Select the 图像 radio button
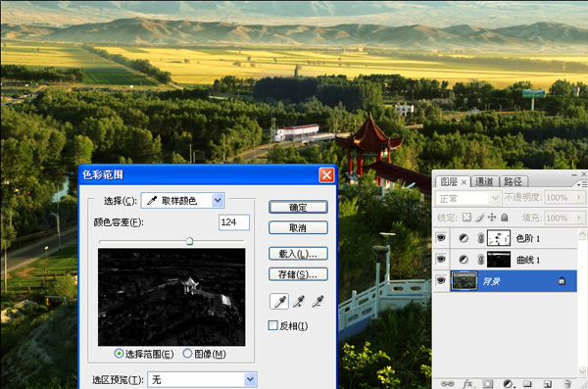Image resolution: width=588 pixels, height=389 pixels. pyautogui.click(x=187, y=354)
